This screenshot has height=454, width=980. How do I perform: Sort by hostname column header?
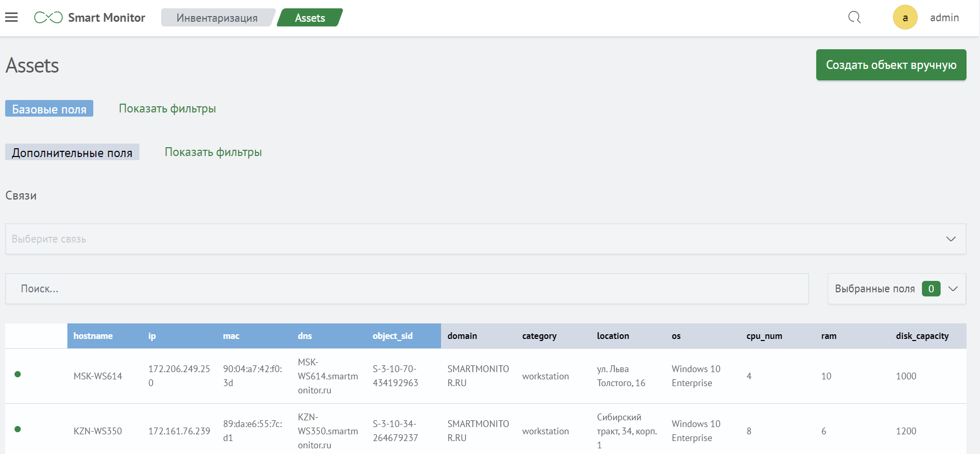click(x=93, y=336)
